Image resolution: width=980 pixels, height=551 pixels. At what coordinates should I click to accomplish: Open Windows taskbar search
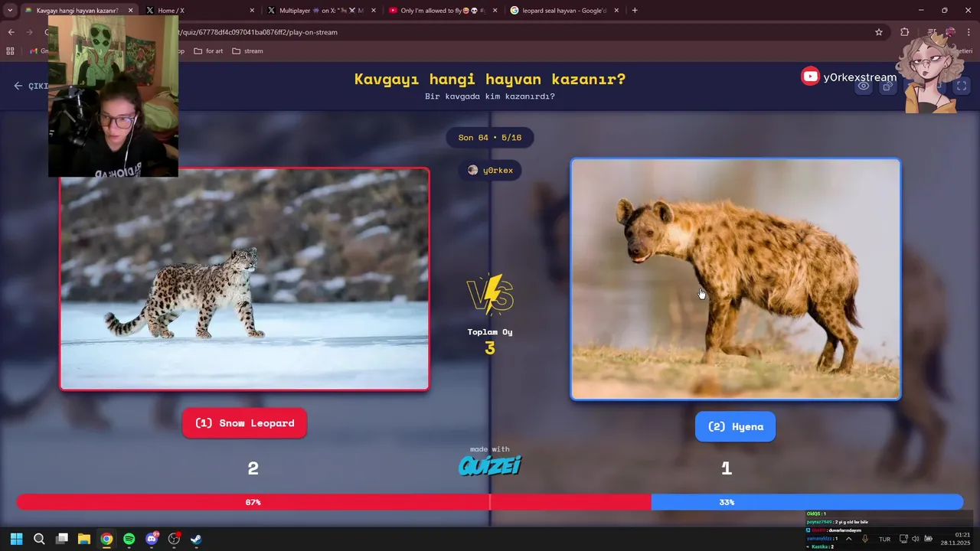click(x=39, y=539)
